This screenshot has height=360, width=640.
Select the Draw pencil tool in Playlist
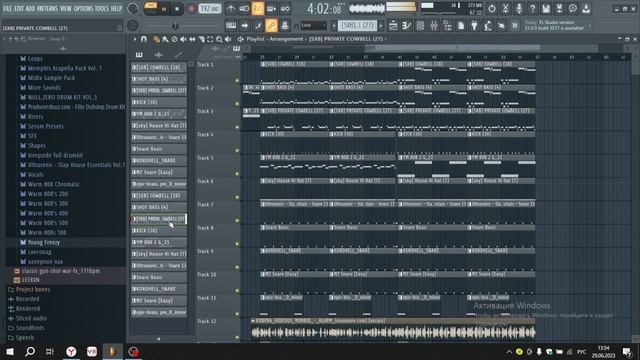pyautogui.click(x=156, y=39)
